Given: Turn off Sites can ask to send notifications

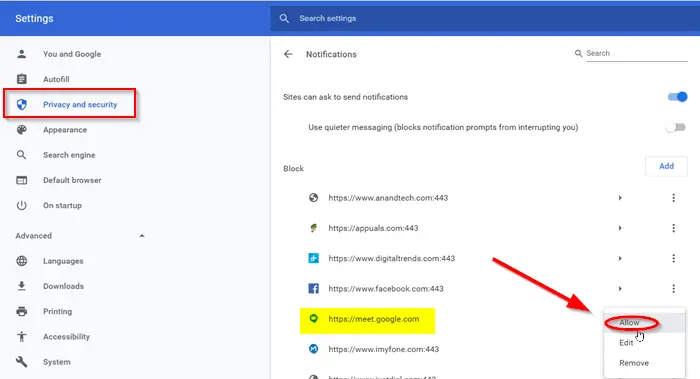Looking at the screenshot, I should [677, 97].
